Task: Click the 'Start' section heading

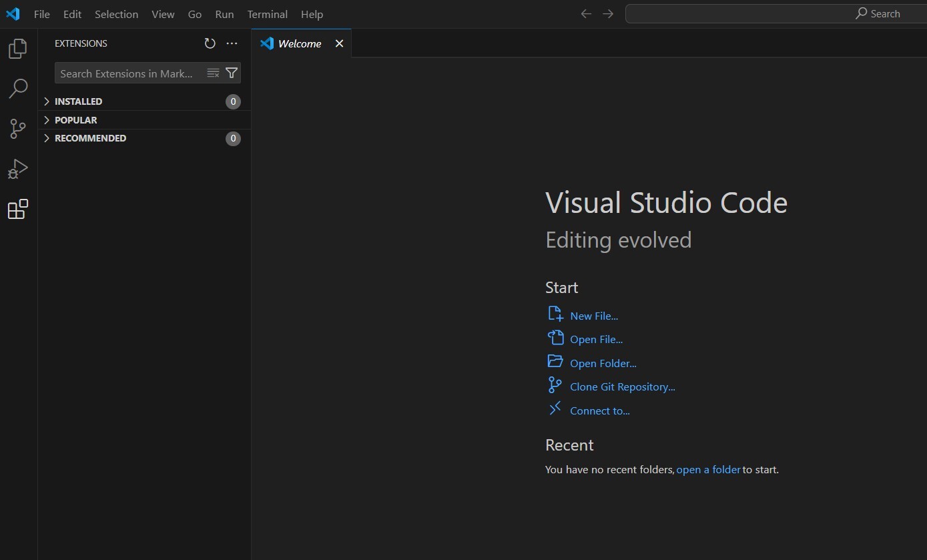Action: pos(561,288)
